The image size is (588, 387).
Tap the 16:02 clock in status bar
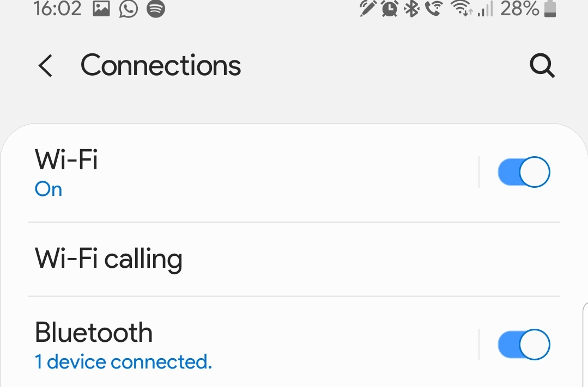coord(57,9)
